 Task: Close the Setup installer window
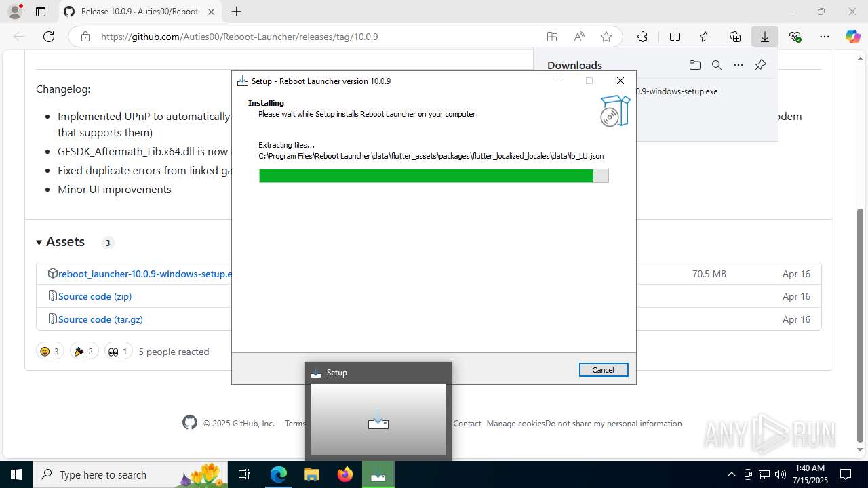(620, 81)
